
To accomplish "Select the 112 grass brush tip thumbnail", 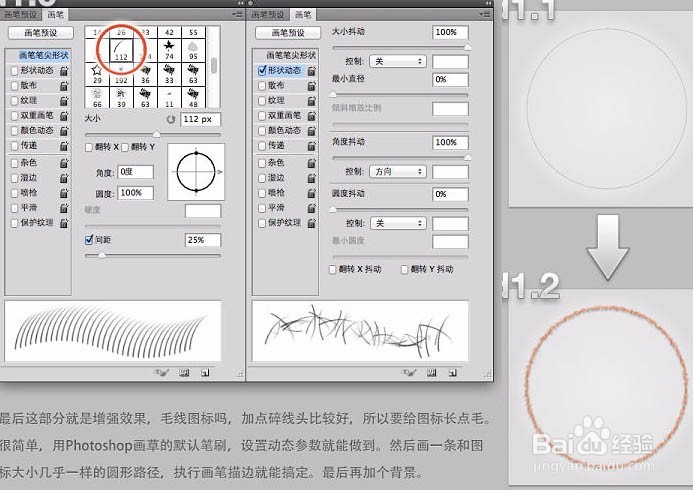I will [x=121, y=49].
